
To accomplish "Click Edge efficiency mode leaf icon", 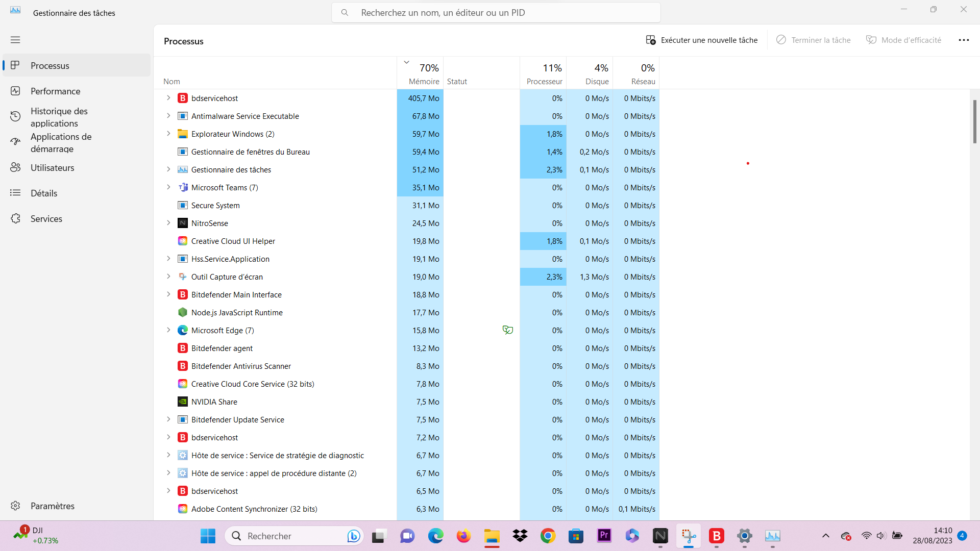I will coord(507,330).
